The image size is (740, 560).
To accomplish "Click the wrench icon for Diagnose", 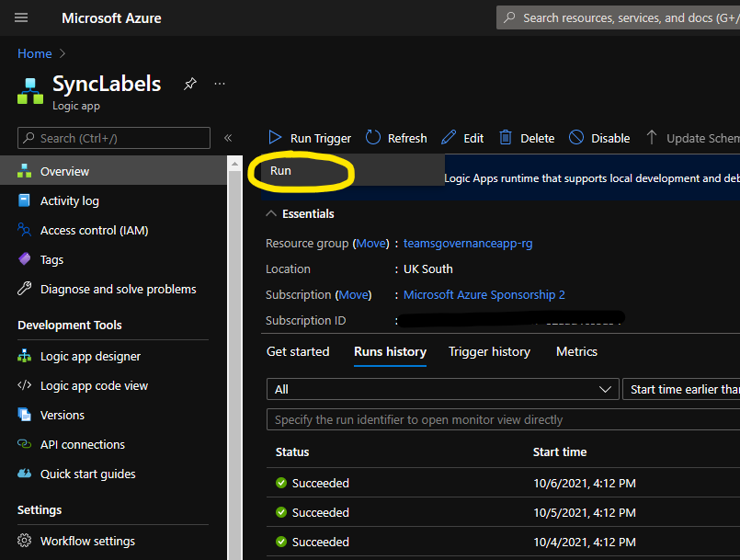I will (24, 289).
